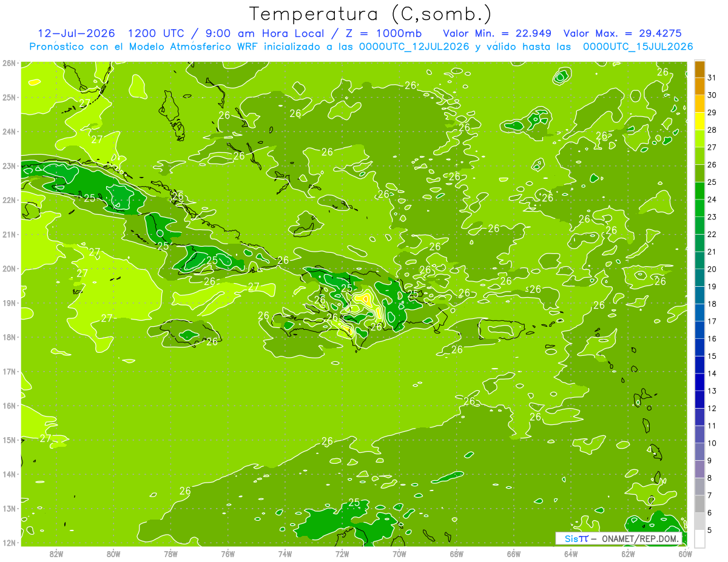This screenshot has width=728, height=562.
Task: Click the color scale value 10
Action: [712, 443]
